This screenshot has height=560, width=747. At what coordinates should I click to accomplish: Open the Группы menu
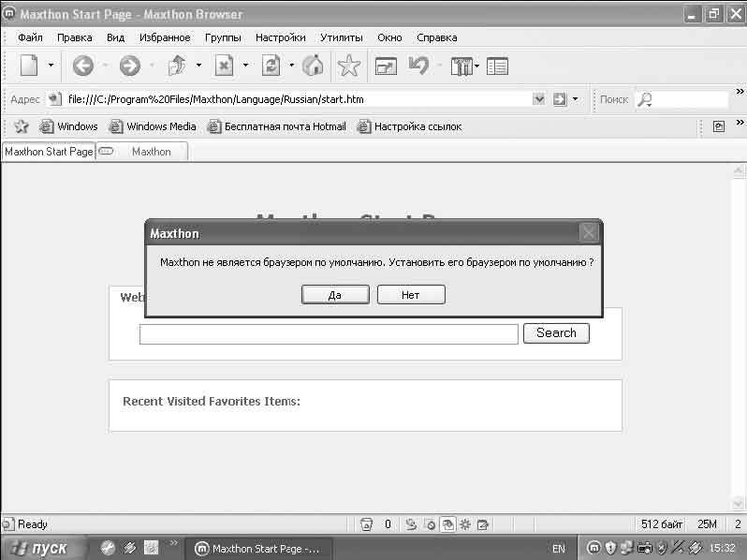click(223, 37)
